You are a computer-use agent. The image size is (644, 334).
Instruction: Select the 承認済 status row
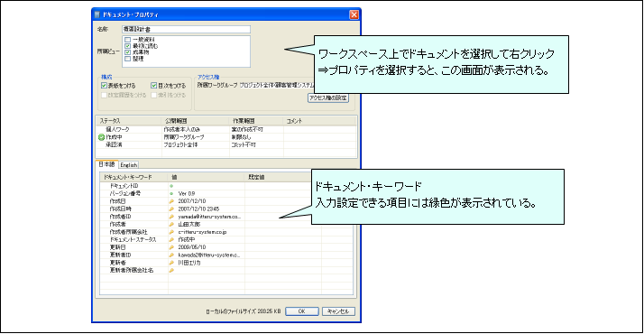(114, 145)
